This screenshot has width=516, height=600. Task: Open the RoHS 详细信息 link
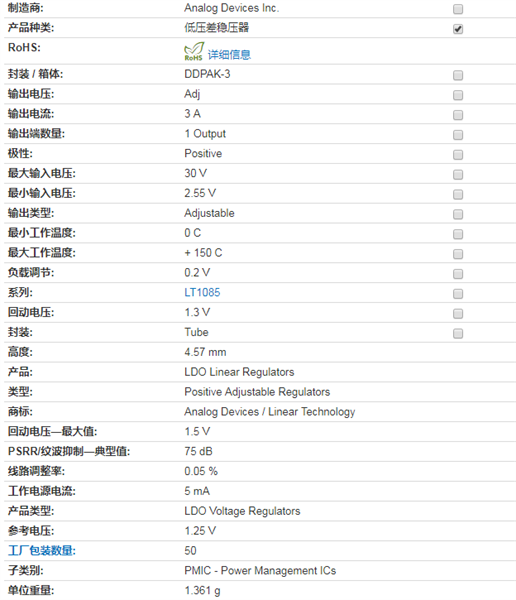[229, 55]
